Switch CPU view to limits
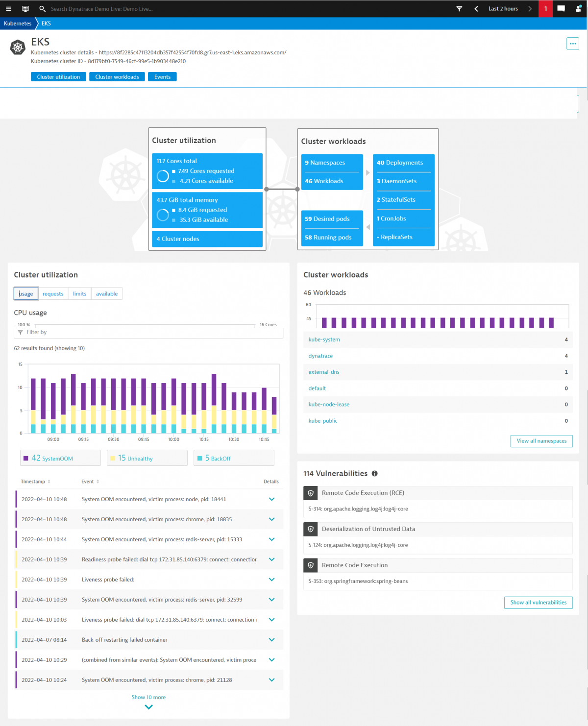 point(79,293)
